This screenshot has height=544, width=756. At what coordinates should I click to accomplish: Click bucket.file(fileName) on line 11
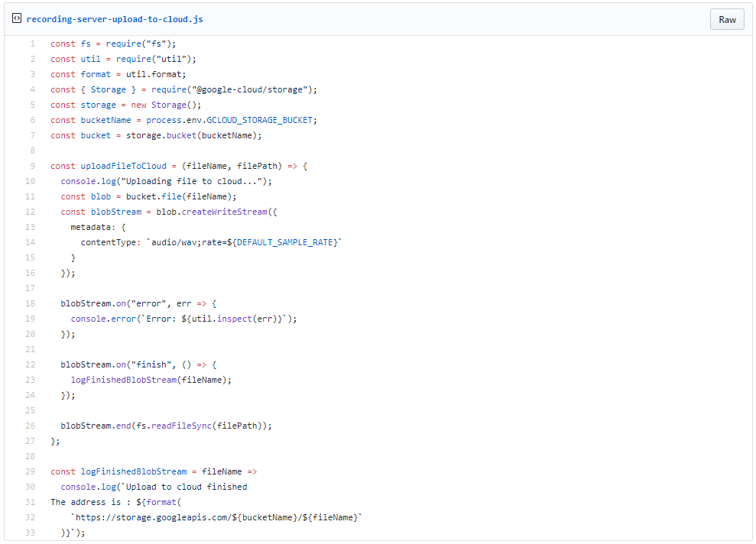pyautogui.click(x=179, y=196)
